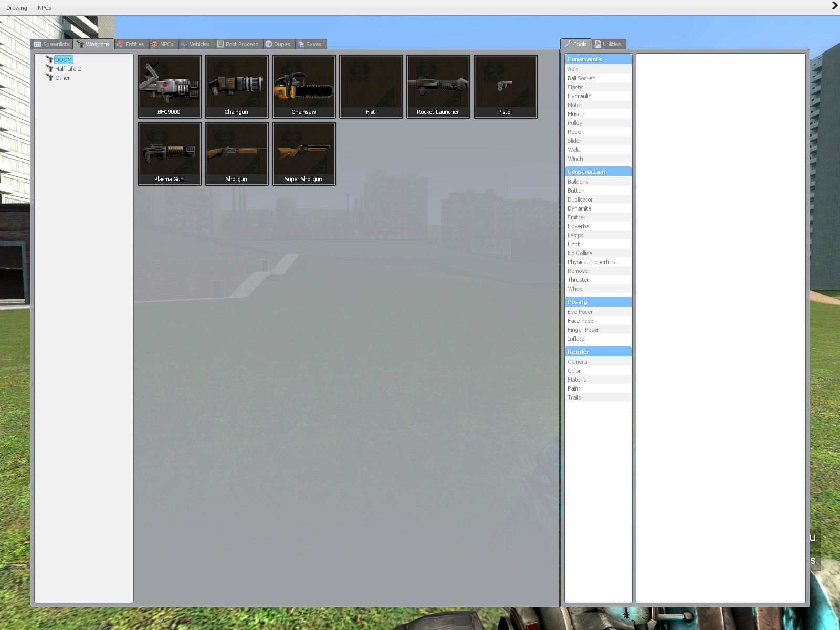The width and height of the screenshot is (840, 630).
Task: Choose the No Collide tool
Action: (x=598, y=253)
